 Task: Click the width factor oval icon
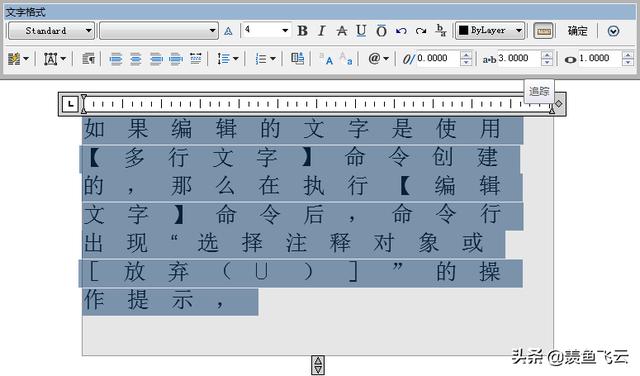point(570,60)
